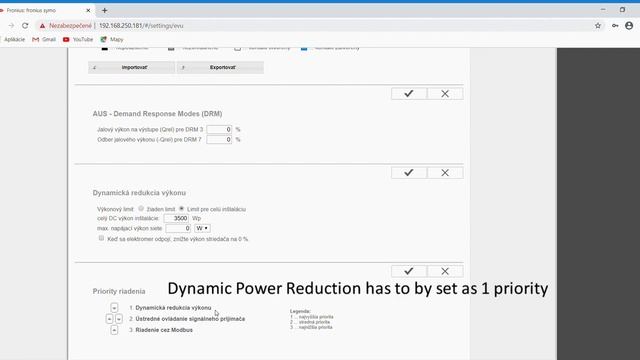Move Ústredné ovládanie signálneho prijímača down
This screenshot has width=640, height=360.
pos(119,319)
